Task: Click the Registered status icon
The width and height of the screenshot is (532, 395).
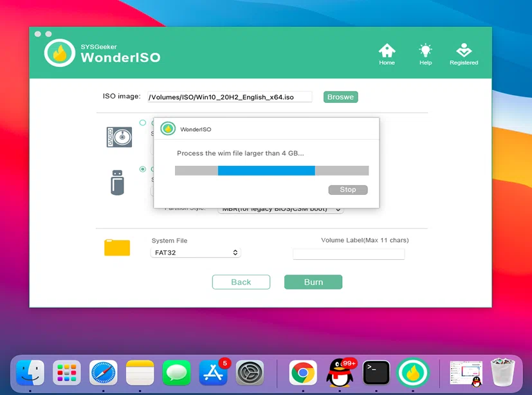Action: [x=463, y=50]
